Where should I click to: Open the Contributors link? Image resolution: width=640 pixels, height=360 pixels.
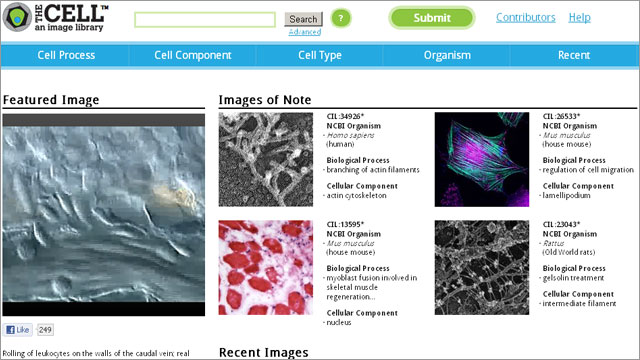(x=526, y=18)
